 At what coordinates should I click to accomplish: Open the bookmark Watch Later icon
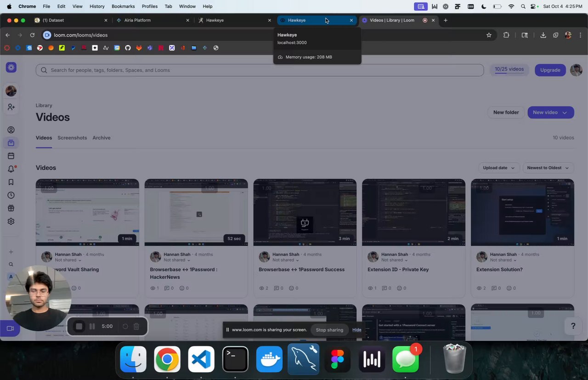[x=11, y=182]
